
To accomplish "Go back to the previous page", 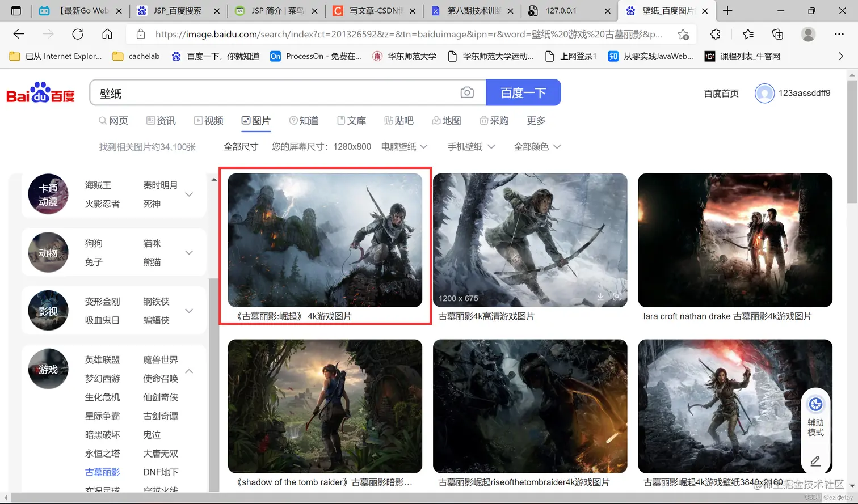I will coord(19,34).
